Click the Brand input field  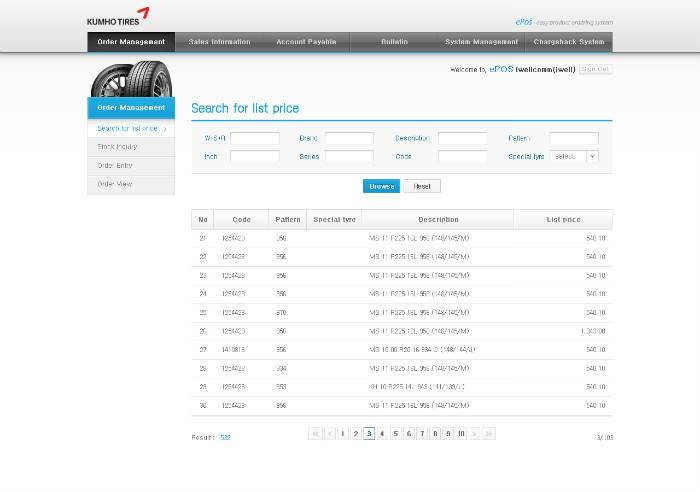tap(349, 138)
